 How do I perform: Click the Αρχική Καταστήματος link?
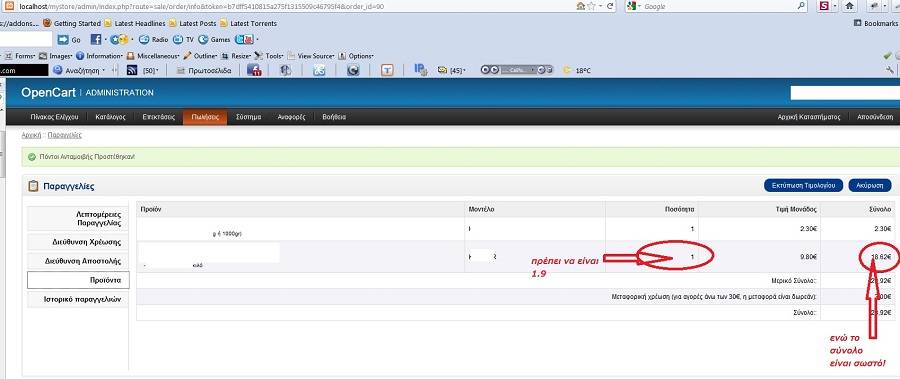[809, 117]
